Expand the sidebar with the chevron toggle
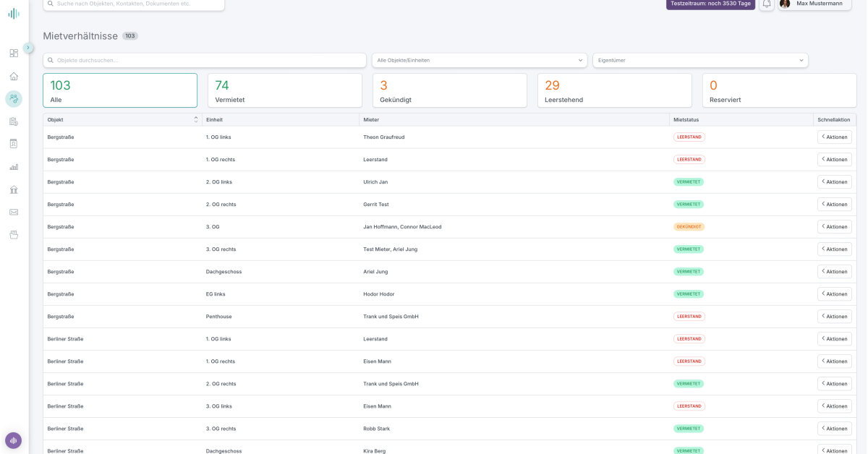The width and height of the screenshot is (868, 454). point(28,48)
